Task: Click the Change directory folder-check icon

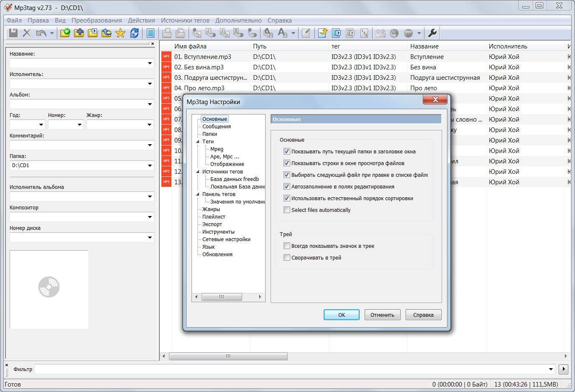Action: click(65, 33)
